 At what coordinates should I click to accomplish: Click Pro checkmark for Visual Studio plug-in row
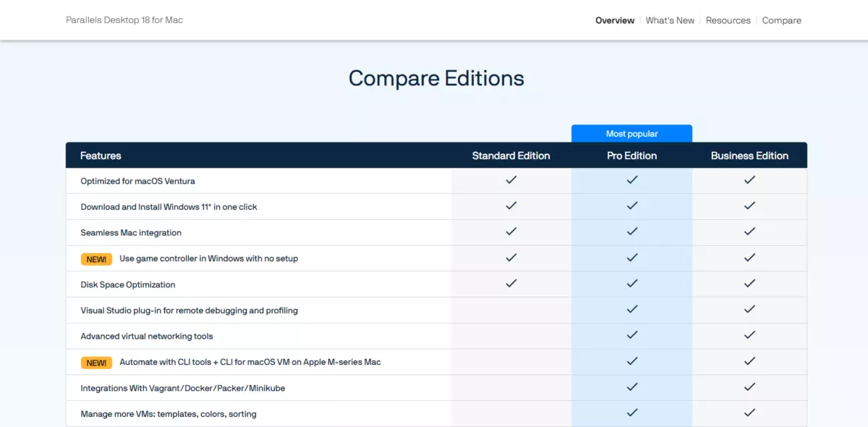[631, 309]
